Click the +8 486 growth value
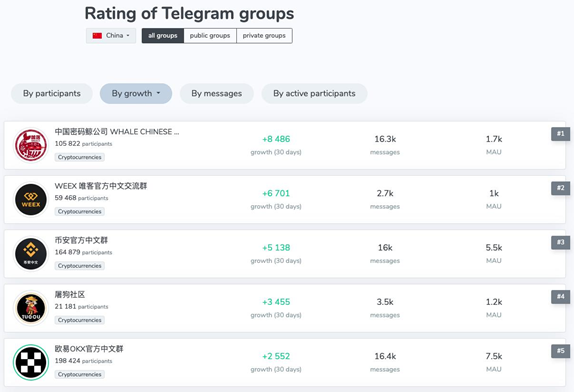The height and width of the screenshot is (392, 574). pyautogui.click(x=276, y=139)
